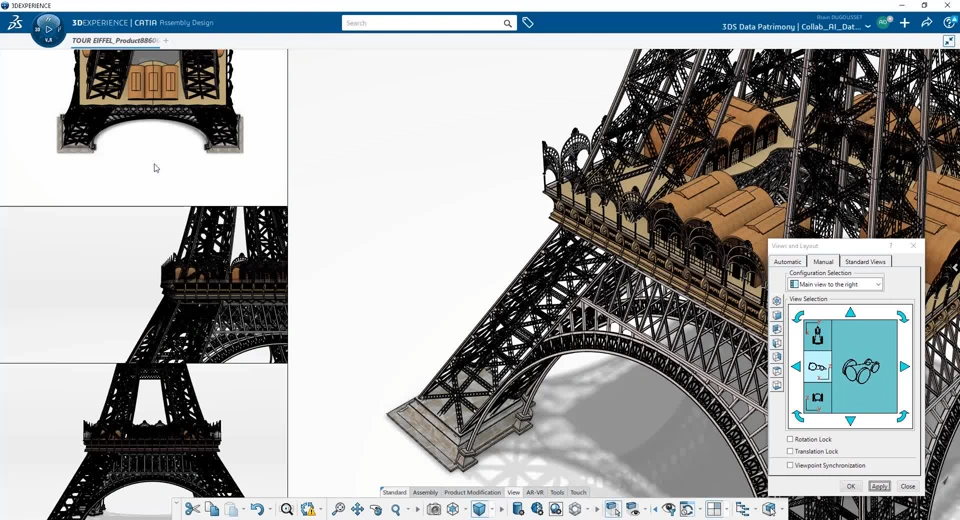Expand the layout grid dropdown arrow
Image resolution: width=960 pixels, height=520 pixels.
[726, 509]
